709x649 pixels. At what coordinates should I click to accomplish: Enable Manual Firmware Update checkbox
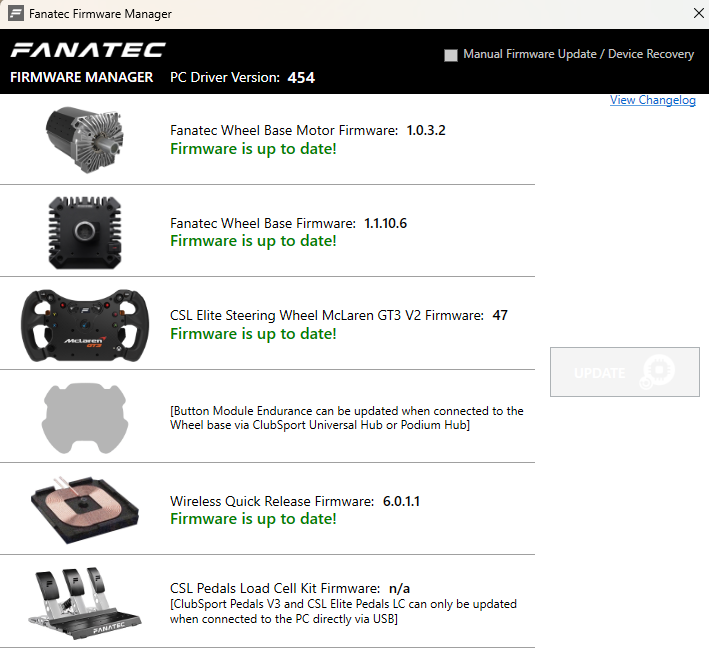[451, 55]
